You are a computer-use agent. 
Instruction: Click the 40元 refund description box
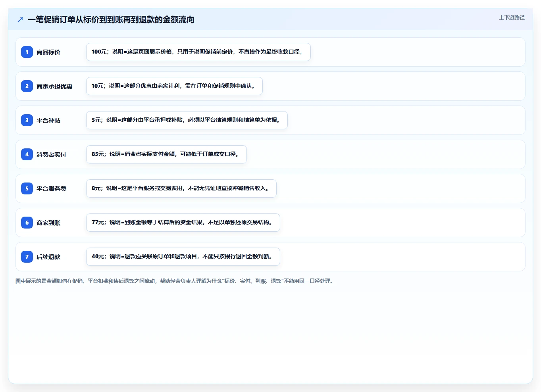tap(183, 257)
